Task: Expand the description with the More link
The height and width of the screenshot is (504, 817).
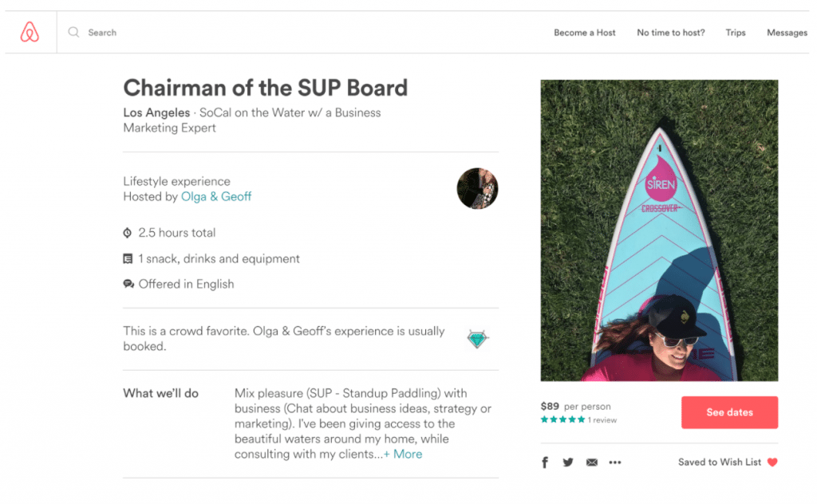Action: tap(403, 454)
